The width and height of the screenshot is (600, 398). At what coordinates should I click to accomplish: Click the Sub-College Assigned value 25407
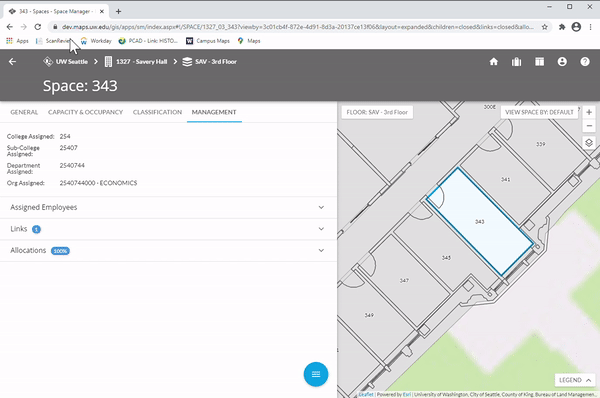(68, 148)
